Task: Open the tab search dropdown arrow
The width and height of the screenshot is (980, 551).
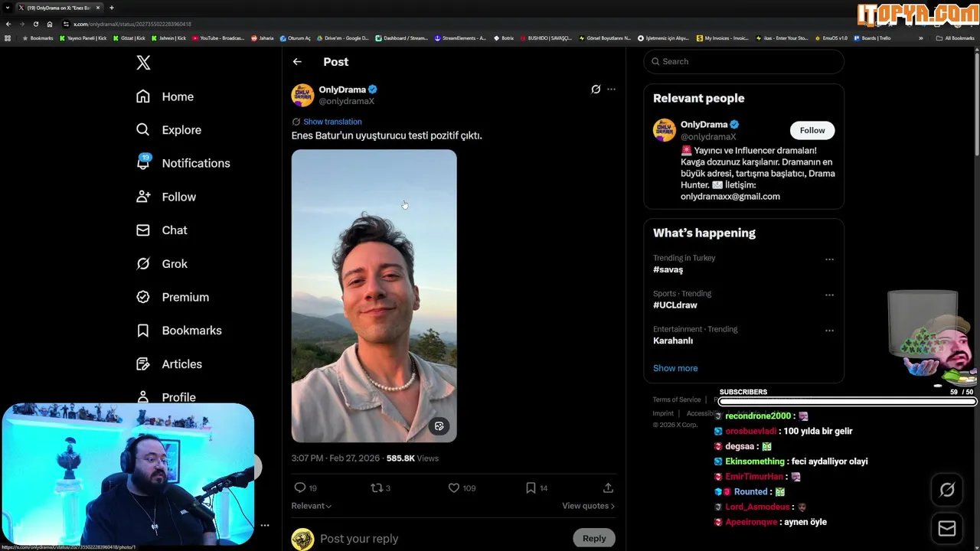Action: pos(8,8)
